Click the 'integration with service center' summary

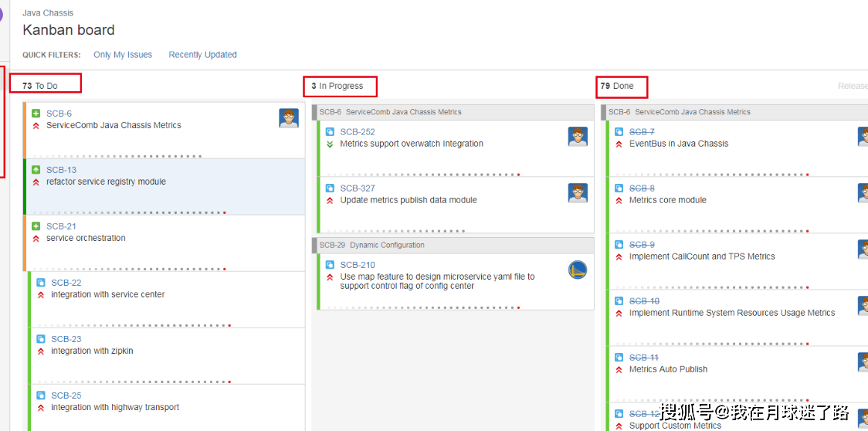tap(108, 295)
